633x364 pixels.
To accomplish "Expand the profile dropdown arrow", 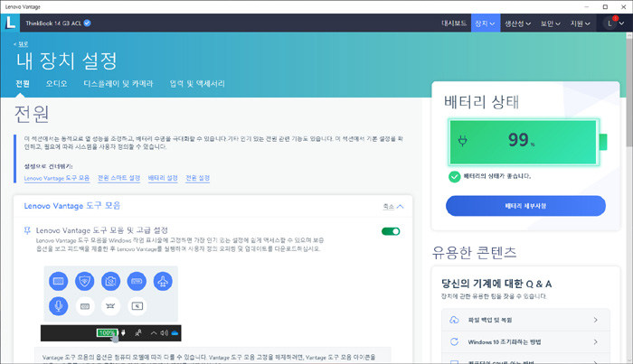I will coord(622,23).
